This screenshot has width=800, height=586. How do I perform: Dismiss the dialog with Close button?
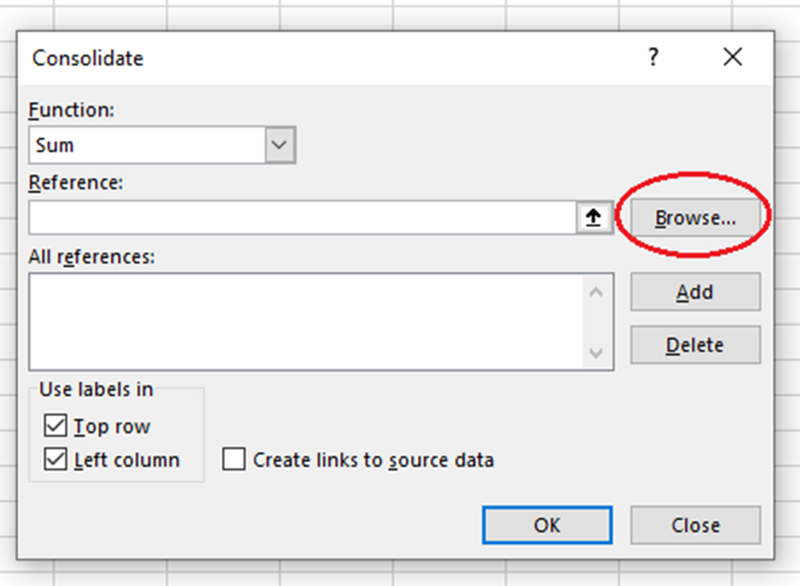click(x=695, y=524)
